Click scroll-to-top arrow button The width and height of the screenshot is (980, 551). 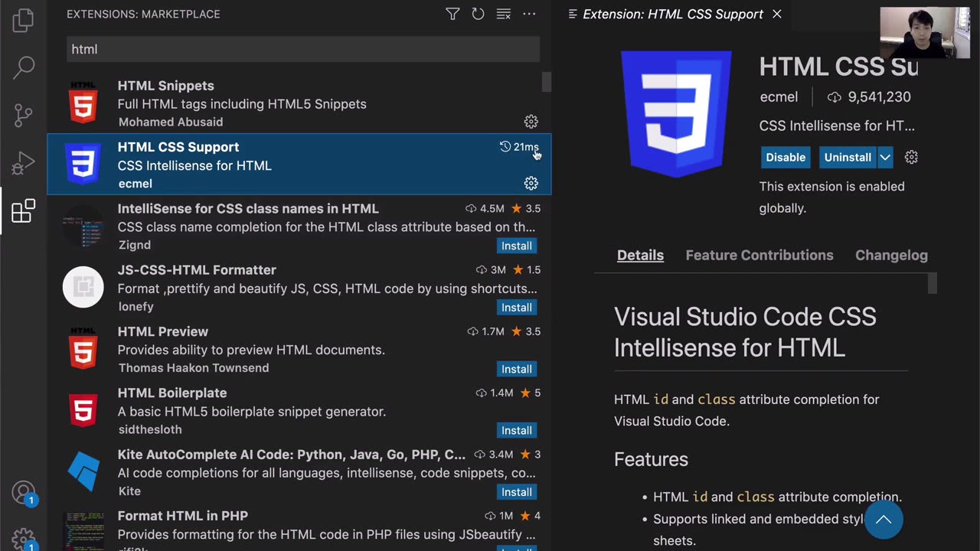point(884,520)
